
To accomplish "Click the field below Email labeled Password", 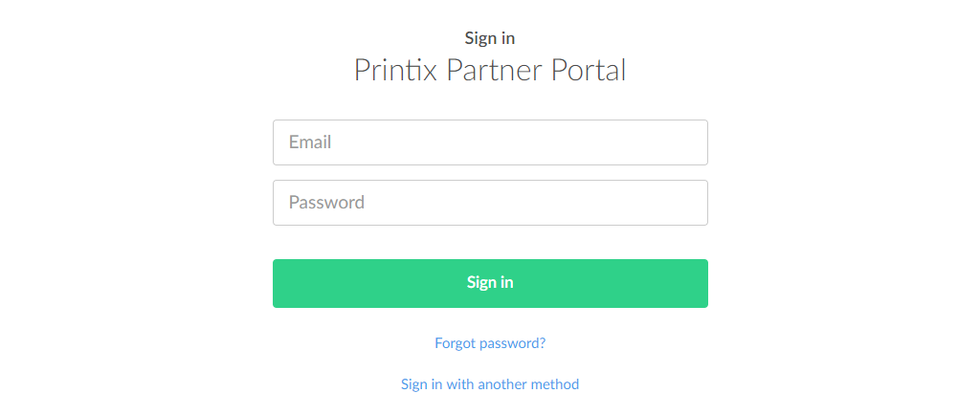I will tap(490, 203).
